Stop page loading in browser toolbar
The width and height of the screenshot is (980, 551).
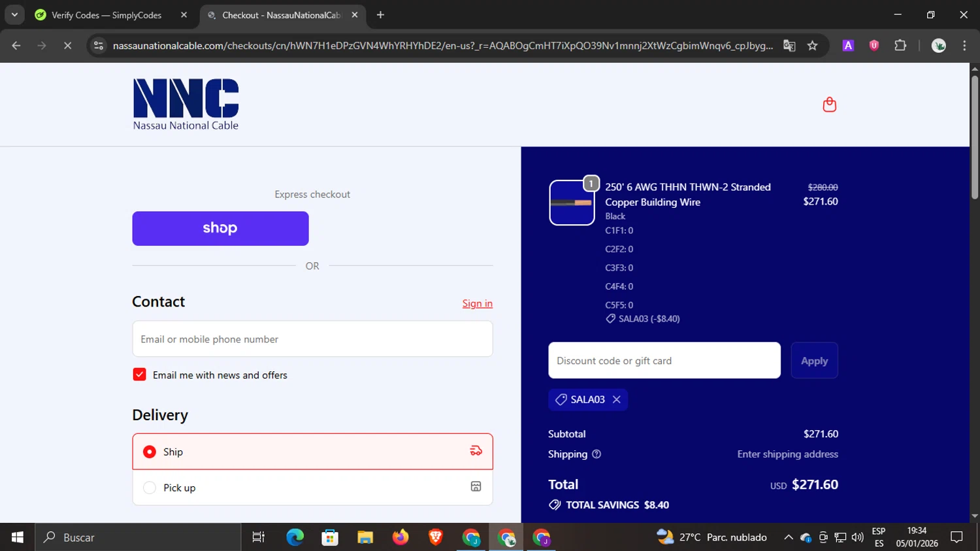coord(67,46)
